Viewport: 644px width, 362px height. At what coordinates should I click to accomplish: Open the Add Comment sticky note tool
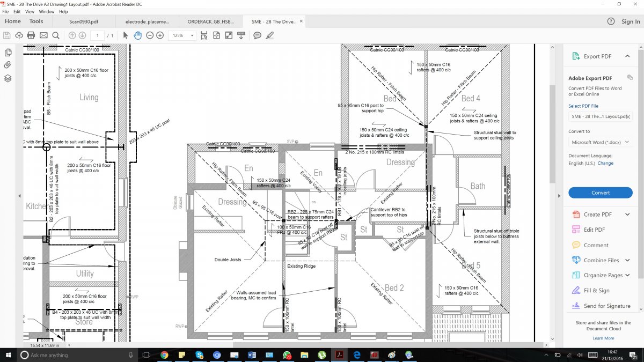click(257, 35)
